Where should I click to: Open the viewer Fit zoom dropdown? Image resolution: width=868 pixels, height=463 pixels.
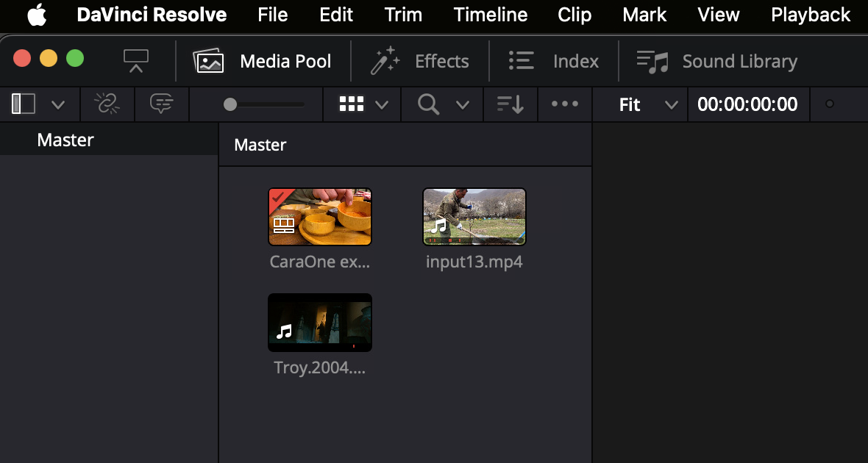tap(648, 104)
